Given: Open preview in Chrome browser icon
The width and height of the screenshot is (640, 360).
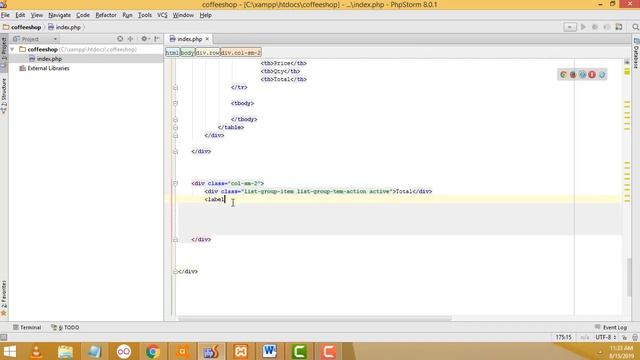Looking at the screenshot, I should (x=563, y=75).
